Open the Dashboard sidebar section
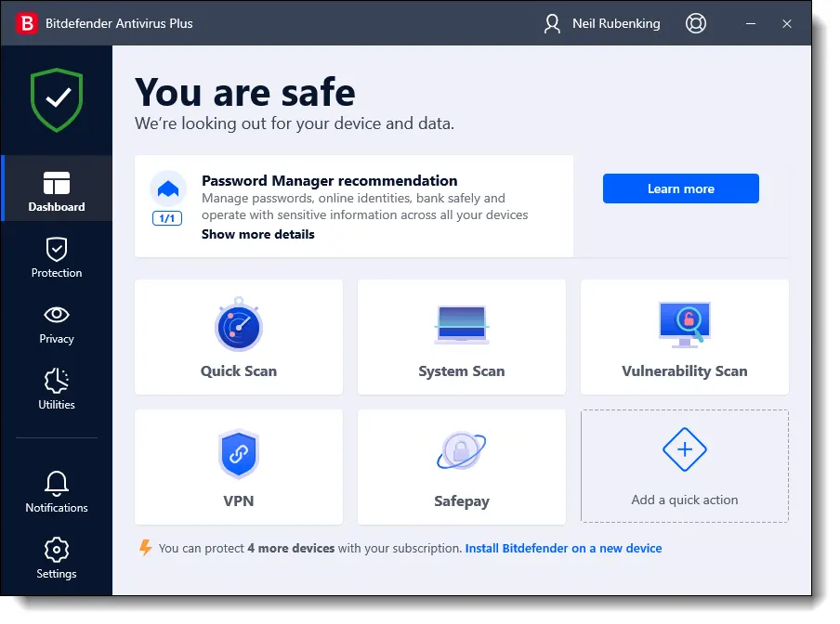The width and height of the screenshot is (840, 624). pos(57,189)
